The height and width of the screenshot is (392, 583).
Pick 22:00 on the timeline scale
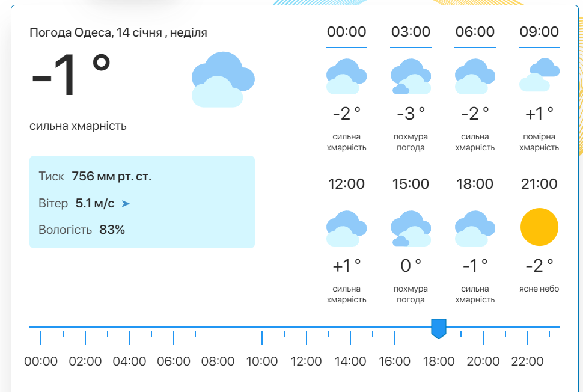click(527, 361)
